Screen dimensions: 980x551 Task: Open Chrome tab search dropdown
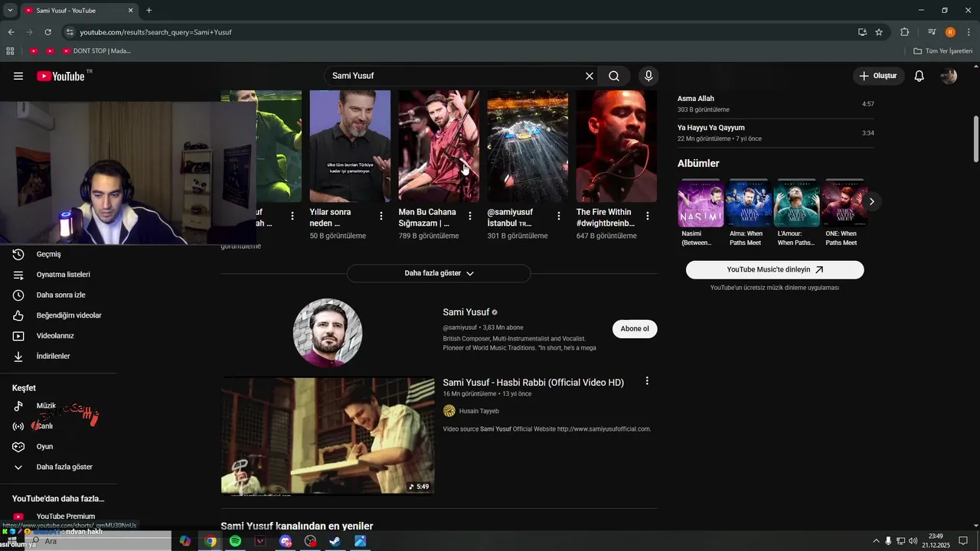pos(10,10)
